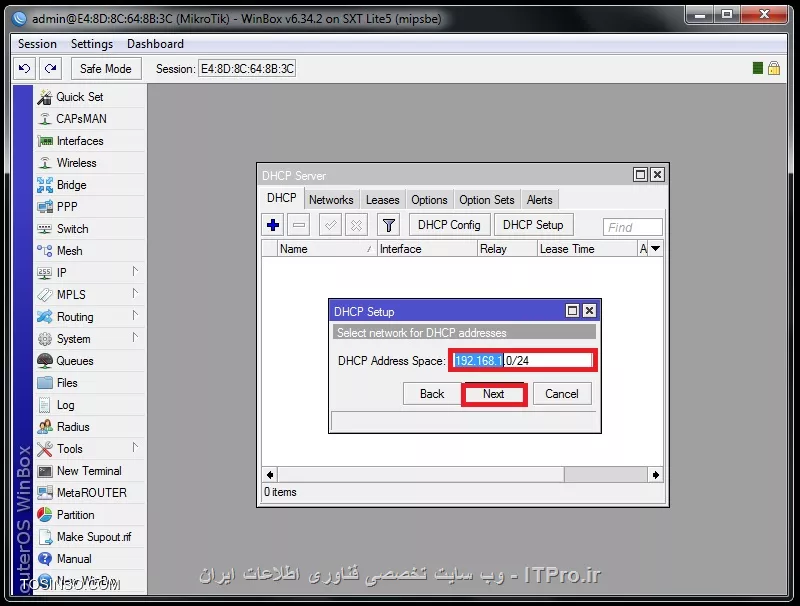The image size is (800, 606).
Task: Switch to the Networks tab
Action: [331, 200]
